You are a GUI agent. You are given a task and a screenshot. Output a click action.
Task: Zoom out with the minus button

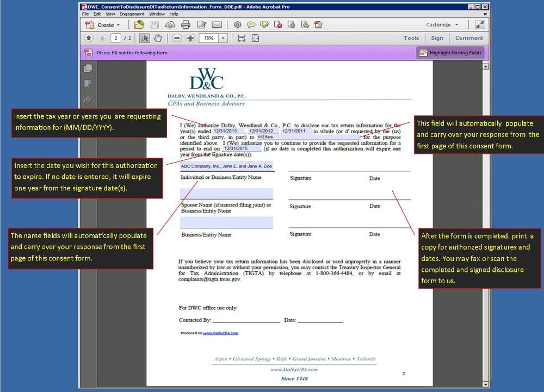(x=177, y=38)
